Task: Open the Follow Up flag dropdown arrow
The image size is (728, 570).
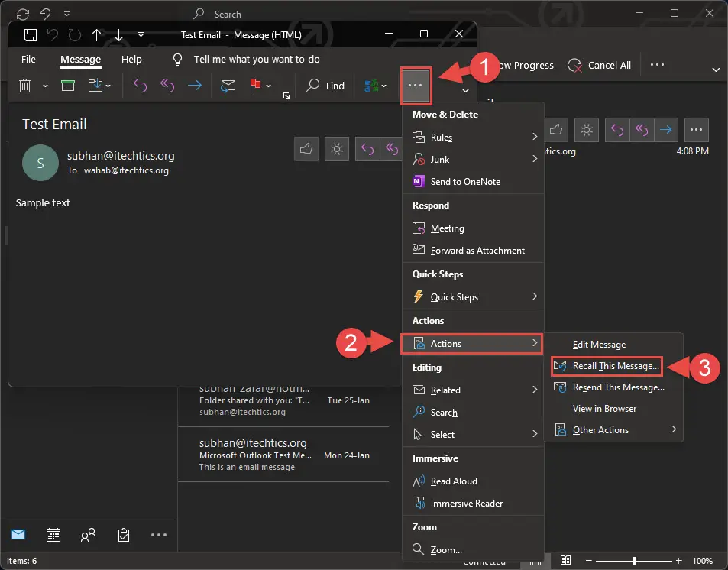Action: [x=268, y=86]
